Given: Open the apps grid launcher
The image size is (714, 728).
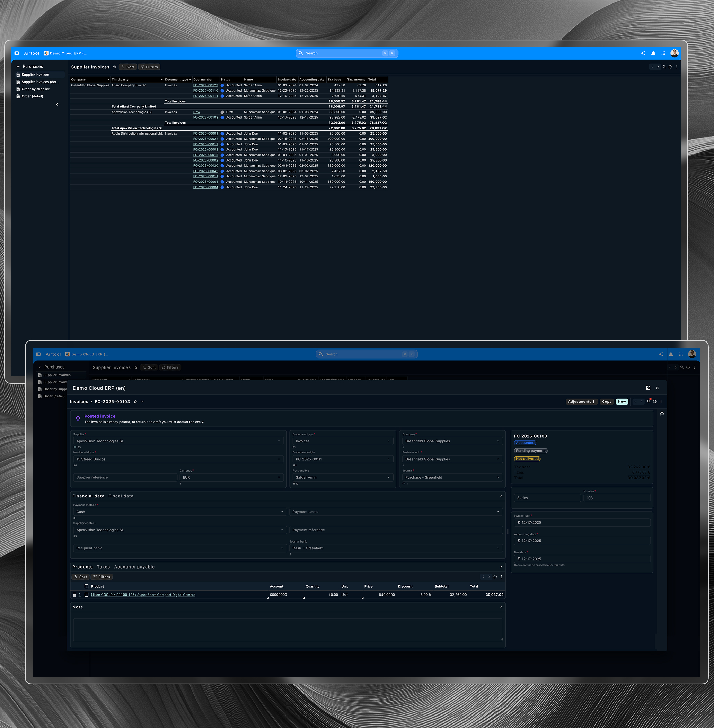Looking at the screenshot, I should (663, 53).
